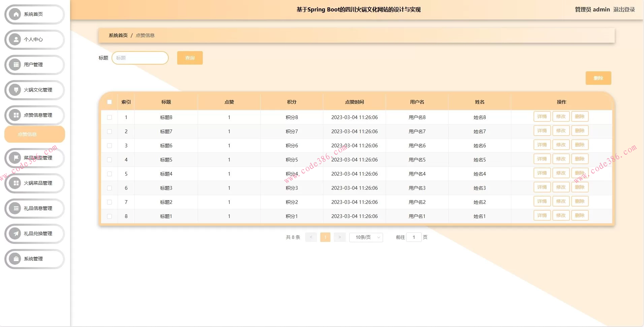This screenshot has height=327, width=644.
Task: Click the grid icon for 用户管理
Action: 15,65
